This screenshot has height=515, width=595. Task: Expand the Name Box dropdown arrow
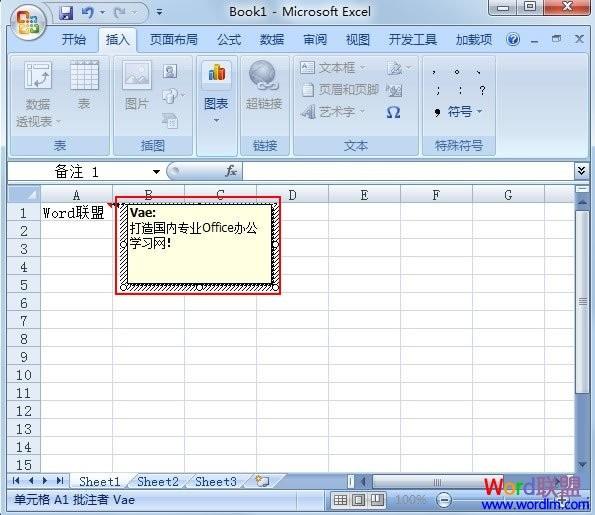pyautogui.click(x=156, y=172)
